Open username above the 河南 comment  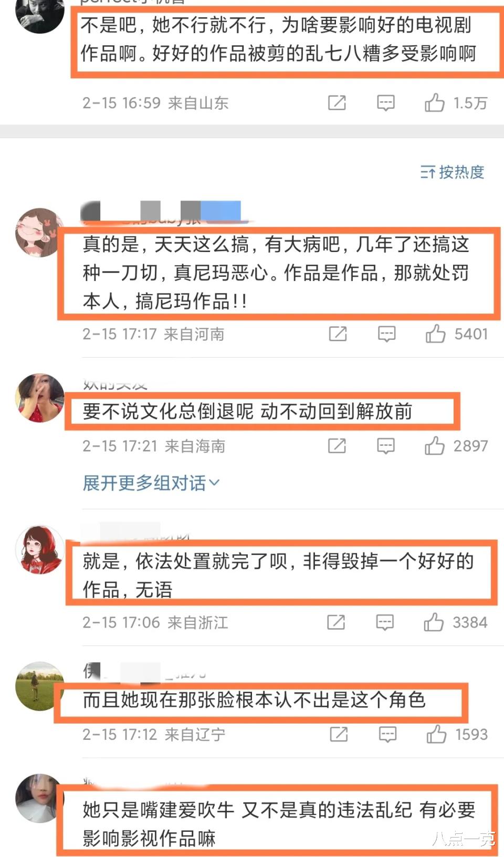tap(161, 212)
